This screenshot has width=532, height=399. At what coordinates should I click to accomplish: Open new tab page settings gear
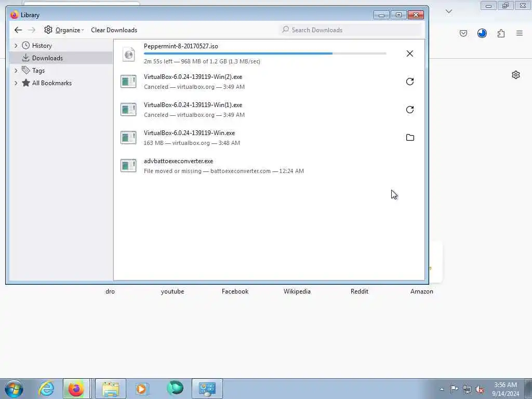click(516, 75)
